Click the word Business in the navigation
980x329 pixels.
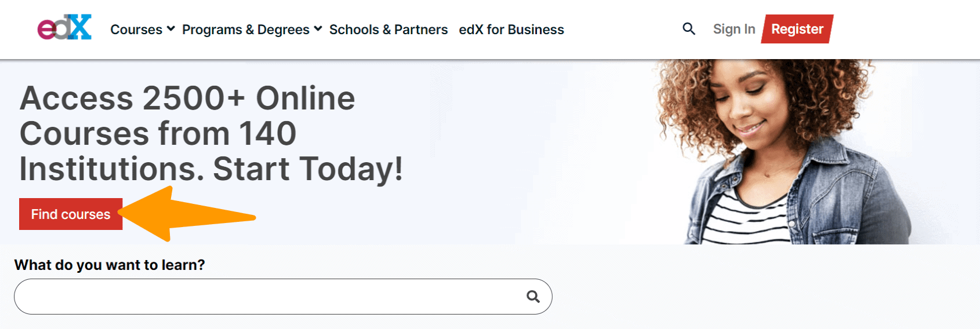(x=536, y=30)
